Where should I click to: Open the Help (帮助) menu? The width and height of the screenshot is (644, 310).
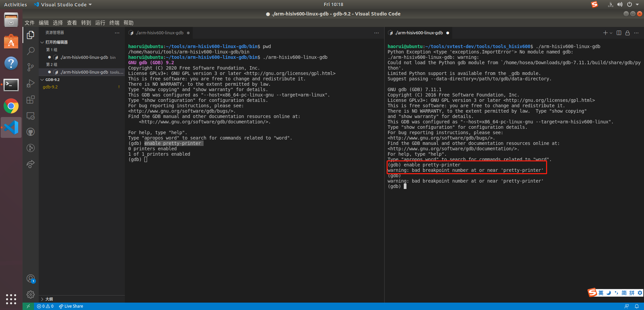tap(129, 23)
